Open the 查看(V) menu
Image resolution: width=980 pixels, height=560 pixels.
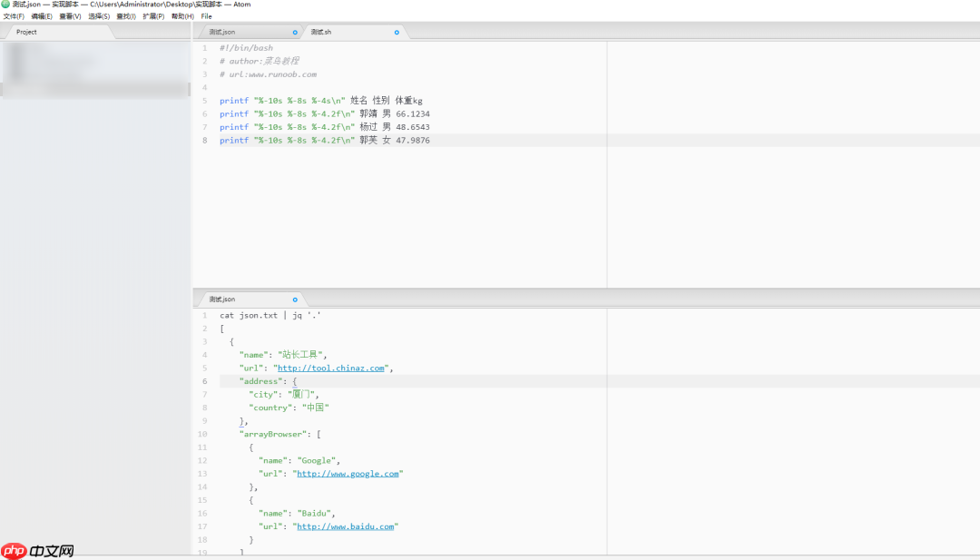click(70, 16)
